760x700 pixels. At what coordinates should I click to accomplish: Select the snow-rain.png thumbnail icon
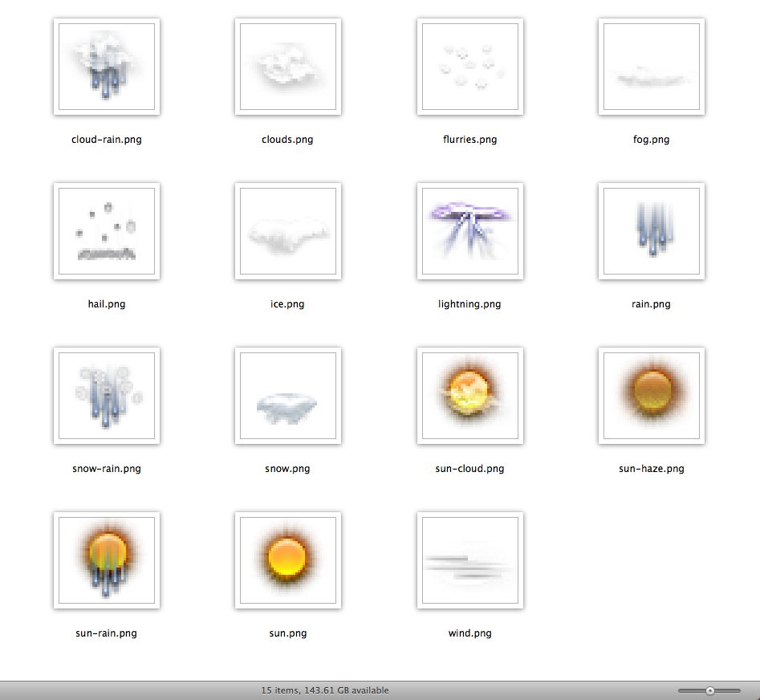pyautogui.click(x=107, y=396)
